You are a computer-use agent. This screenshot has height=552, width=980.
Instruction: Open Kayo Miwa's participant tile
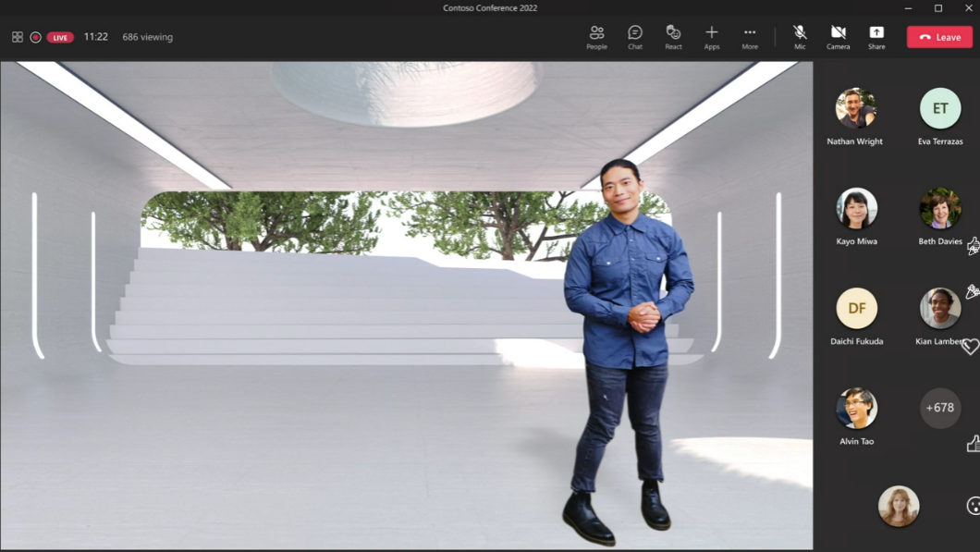(856, 209)
